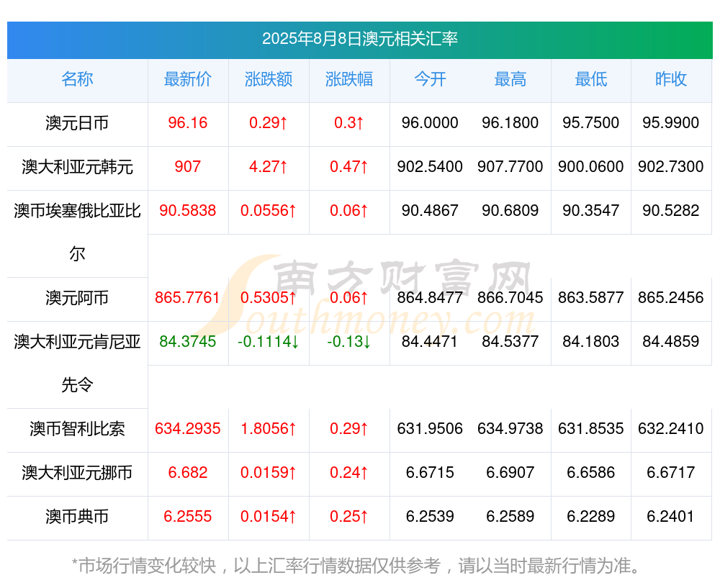The width and height of the screenshot is (720, 588).
Task: Click high value 6.6907
Action: pos(510,472)
